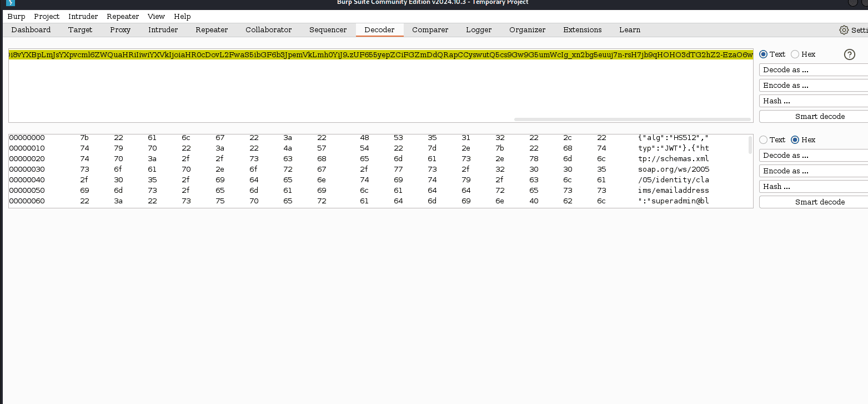Switch to the Target tab

pos(80,30)
